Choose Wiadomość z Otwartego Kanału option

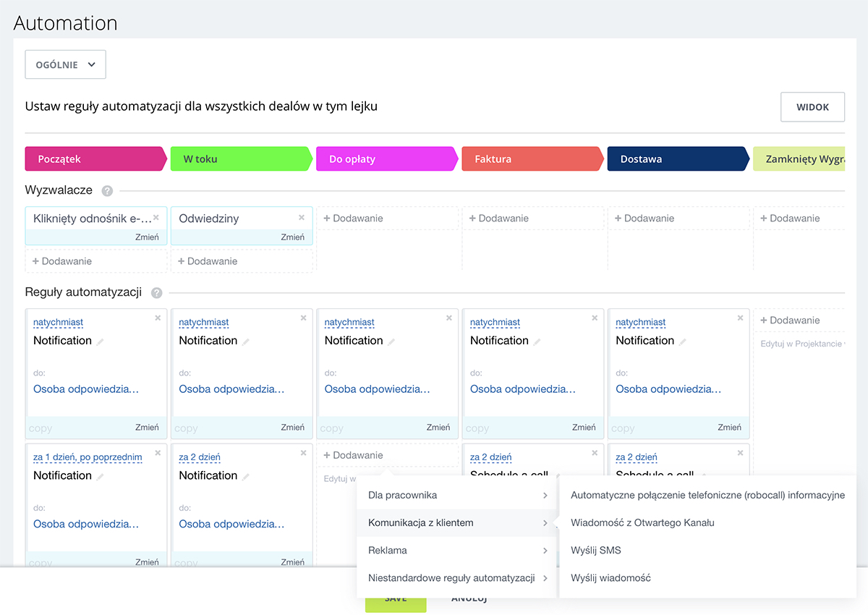click(x=642, y=522)
